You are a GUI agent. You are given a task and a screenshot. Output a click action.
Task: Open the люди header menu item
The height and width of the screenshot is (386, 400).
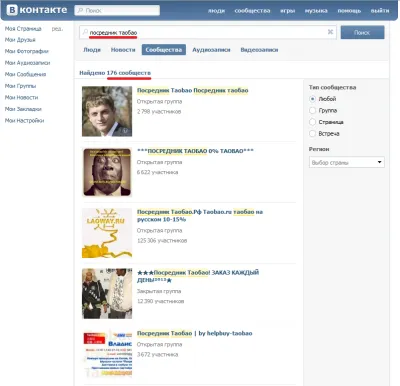point(216,11)
